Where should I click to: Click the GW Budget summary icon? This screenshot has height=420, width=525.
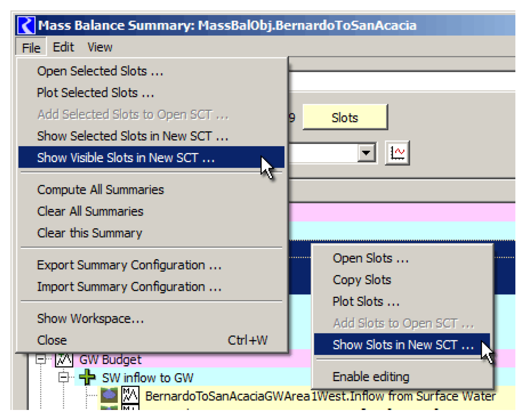pos(64,359)
